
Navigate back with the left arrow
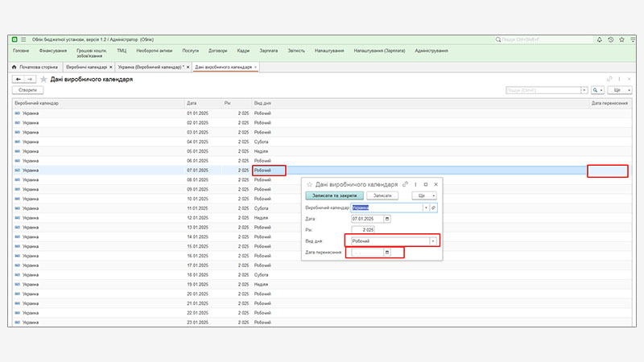pos(18,80)
